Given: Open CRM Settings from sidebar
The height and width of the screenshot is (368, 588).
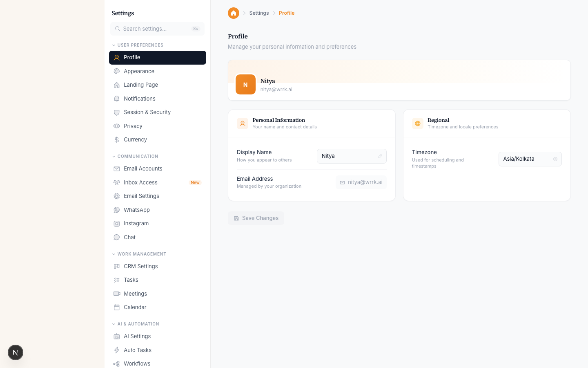Looking at the screenshot, I should click(140, 266).
